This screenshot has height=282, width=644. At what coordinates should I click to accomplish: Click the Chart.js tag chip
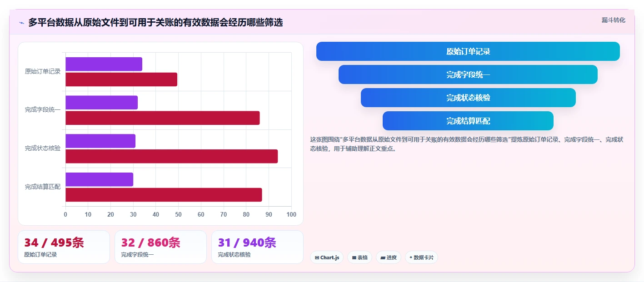click(x=327, y=257)
